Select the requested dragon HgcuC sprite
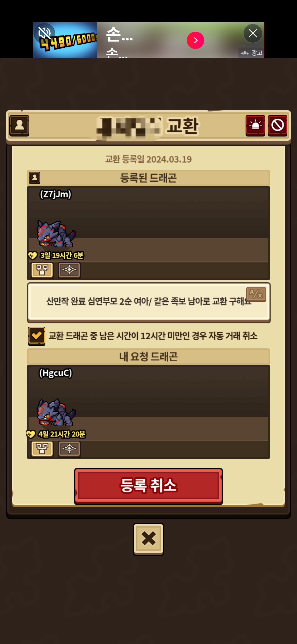This screenshot has width=297, height=644. (56, 413)
